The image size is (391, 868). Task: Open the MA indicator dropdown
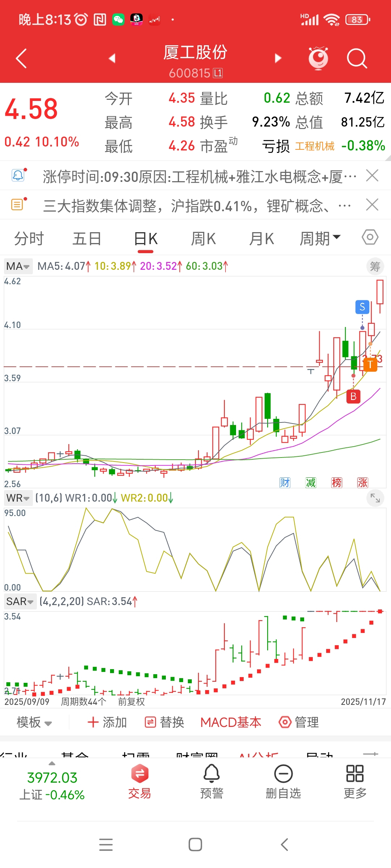pos(18,266)
